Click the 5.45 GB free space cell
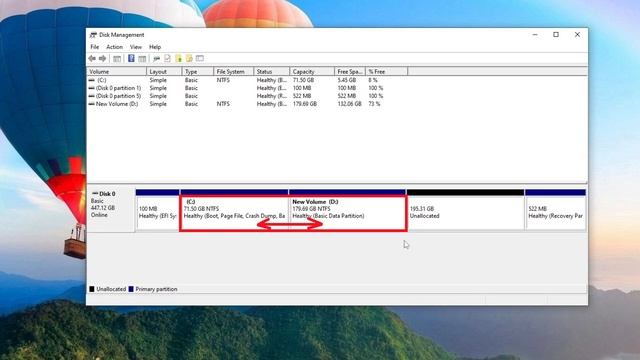Viewport: 640px width, 360px height. point(347,80)
